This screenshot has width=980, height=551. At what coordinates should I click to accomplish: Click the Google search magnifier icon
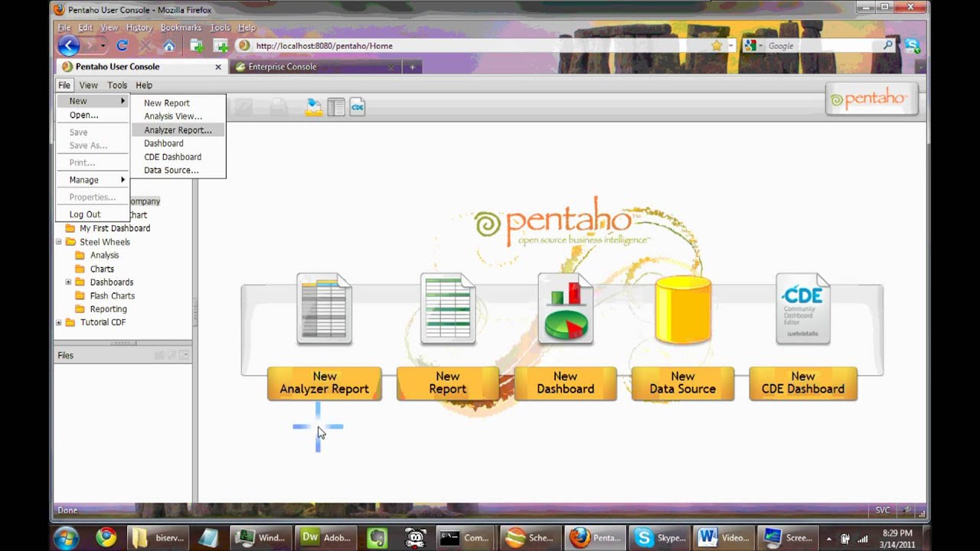click(888, 46)
